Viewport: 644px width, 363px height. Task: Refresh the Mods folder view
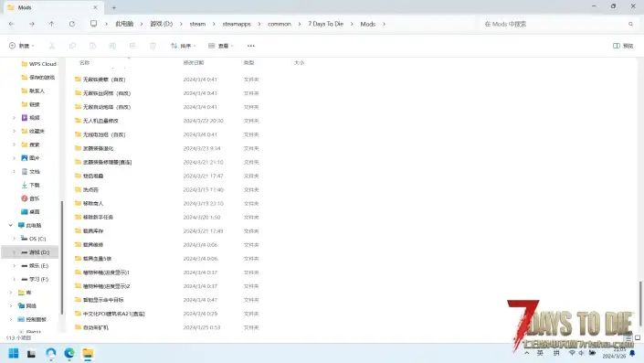[x=72, y=24]
